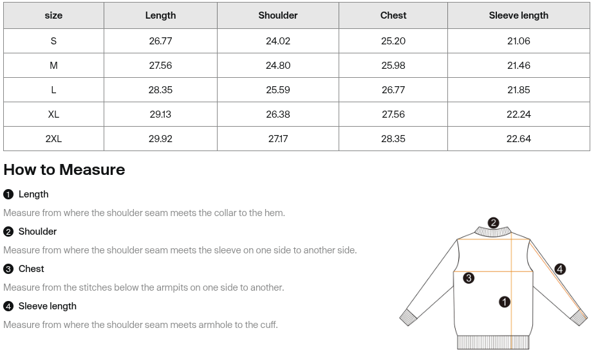Click the 21.85 sleeve length value for L
Screen dimensions: 598x364
click(519, 90)
